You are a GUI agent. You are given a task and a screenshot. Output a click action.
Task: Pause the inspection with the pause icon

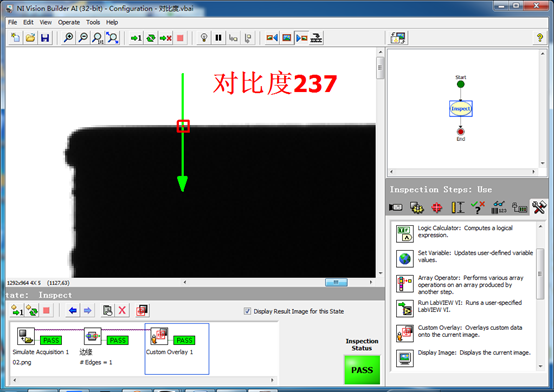pos(218,38)
